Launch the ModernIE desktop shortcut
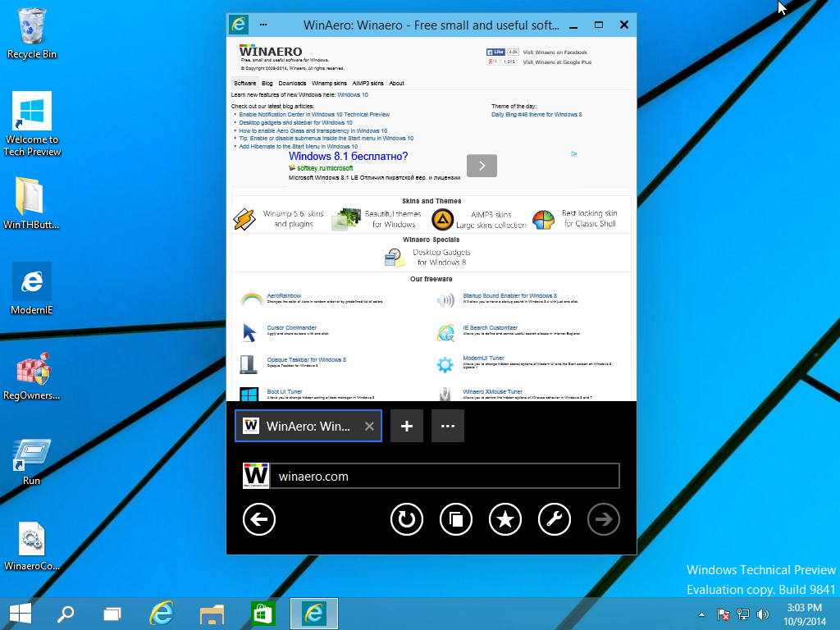The image size is (840, 630). (x=32, y=288)
